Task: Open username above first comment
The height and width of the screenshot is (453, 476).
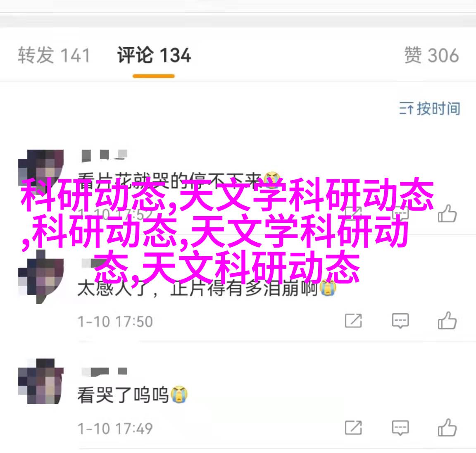Action: (x=104, y=155)
